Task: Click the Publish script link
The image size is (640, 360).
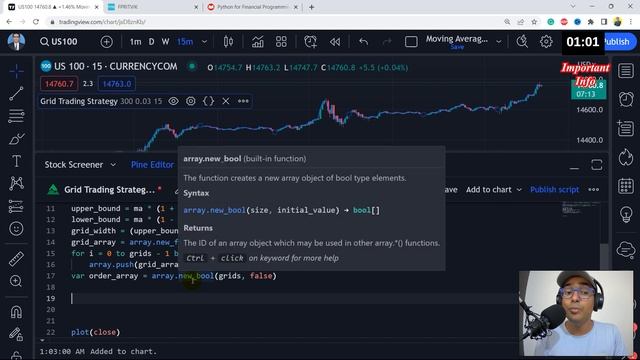Action: [554, 190]
